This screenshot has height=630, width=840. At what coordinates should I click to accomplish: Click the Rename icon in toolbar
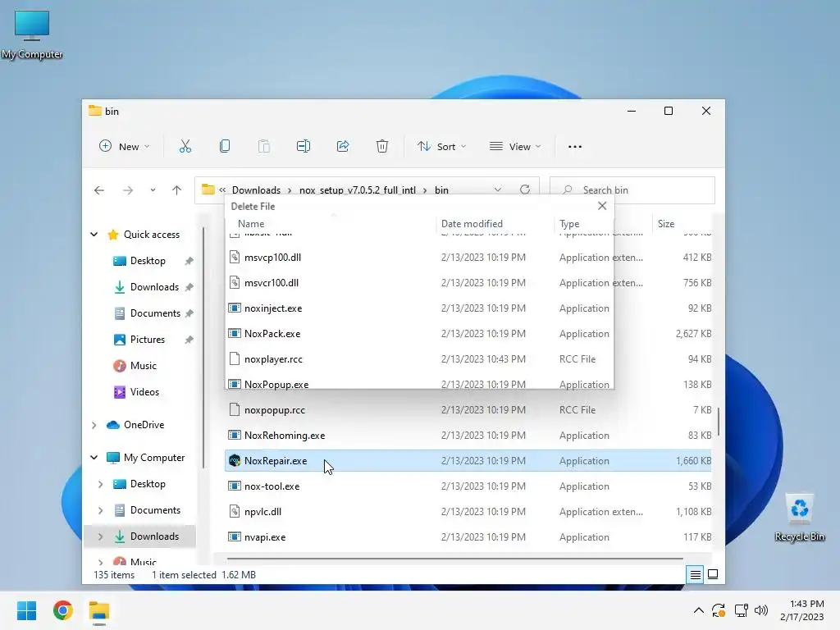click(304, 146)
